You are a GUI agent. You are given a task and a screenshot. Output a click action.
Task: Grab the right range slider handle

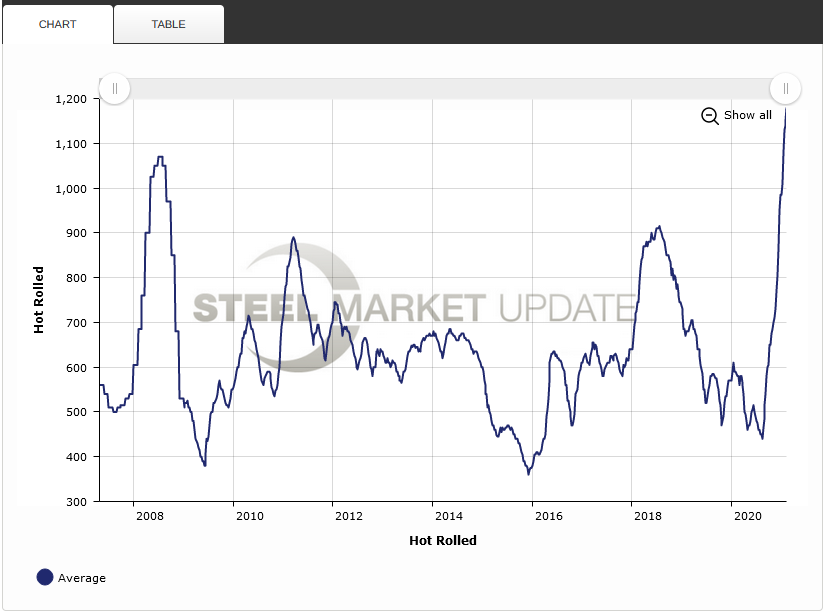click(x=785, y=89)
